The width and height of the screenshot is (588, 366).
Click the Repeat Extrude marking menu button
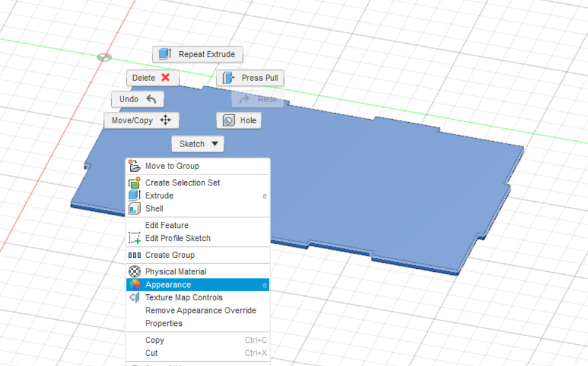(x=198, y=54)
